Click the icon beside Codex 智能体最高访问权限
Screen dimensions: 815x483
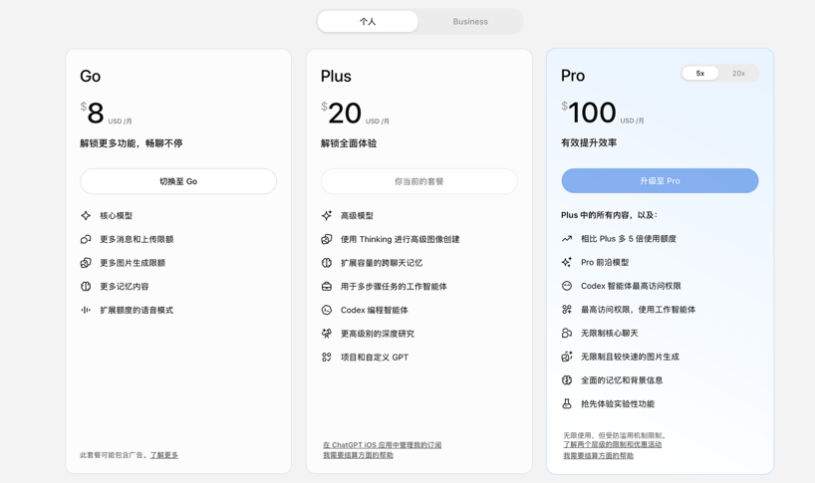[567, 285]
